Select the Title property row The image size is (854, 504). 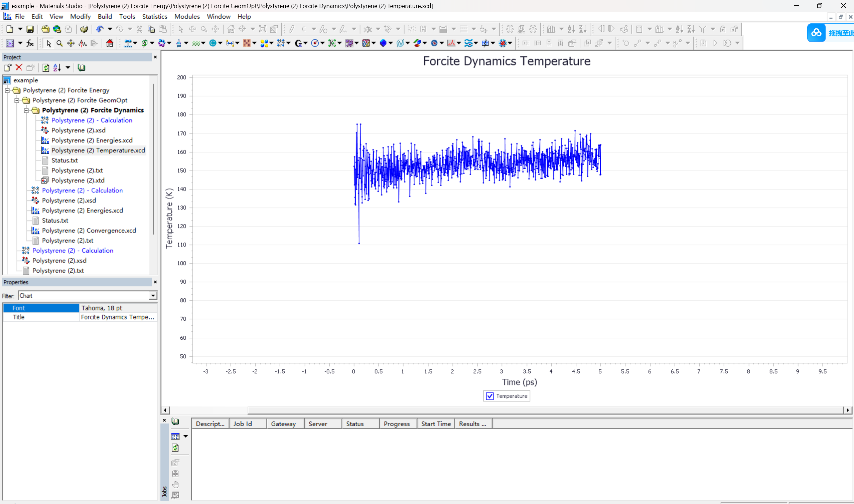(x=41, y=317)
